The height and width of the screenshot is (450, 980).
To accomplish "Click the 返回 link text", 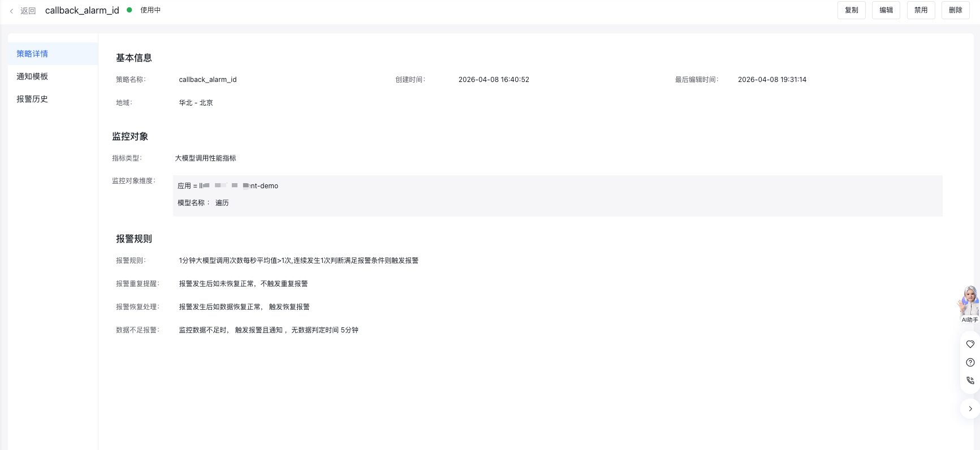I will click(x=28, y=11).
